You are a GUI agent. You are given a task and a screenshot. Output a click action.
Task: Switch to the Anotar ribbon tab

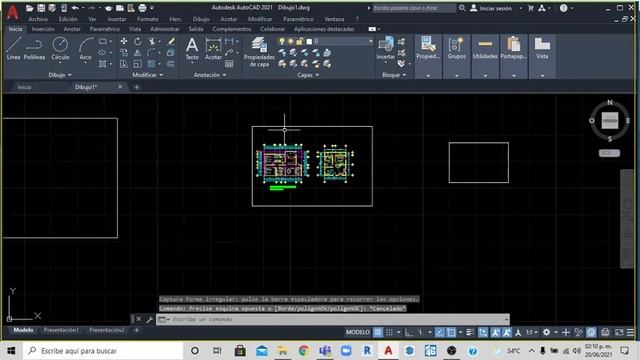(x=72, y=29)
